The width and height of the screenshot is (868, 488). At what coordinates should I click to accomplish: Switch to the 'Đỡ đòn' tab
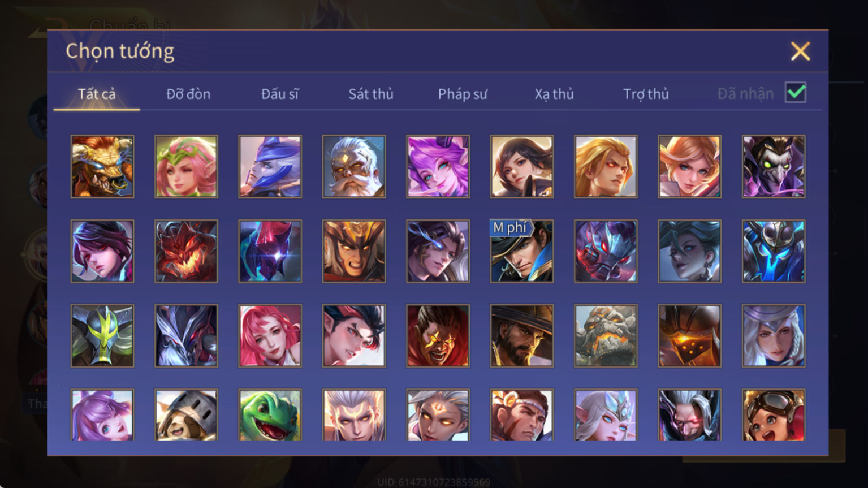(x=188, y=94)
